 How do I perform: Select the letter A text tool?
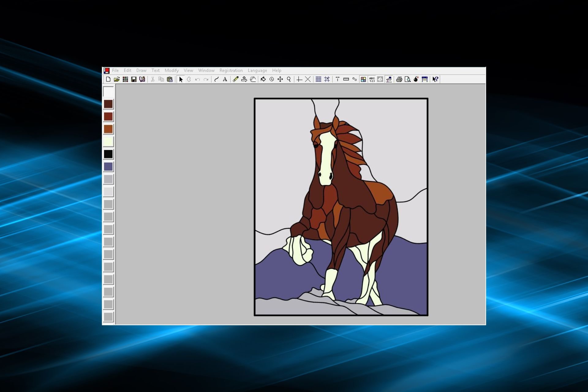(x=225, y=79)
